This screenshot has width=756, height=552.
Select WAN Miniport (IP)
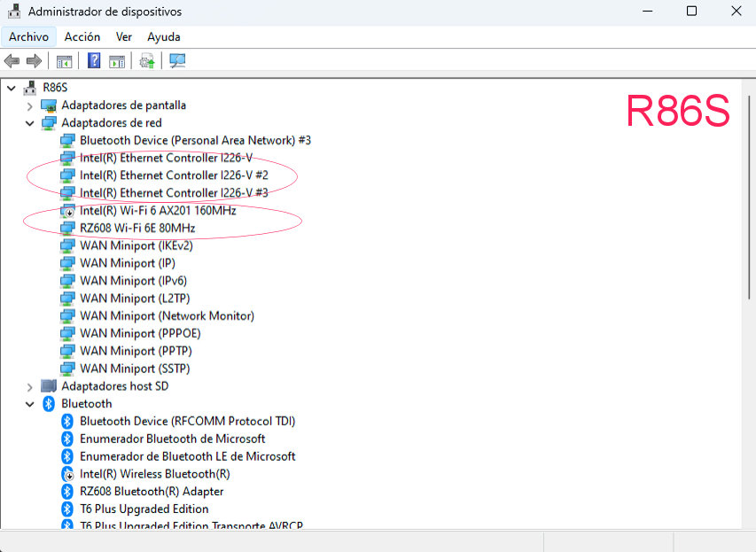pyautogui.click(x=128, y=263)
